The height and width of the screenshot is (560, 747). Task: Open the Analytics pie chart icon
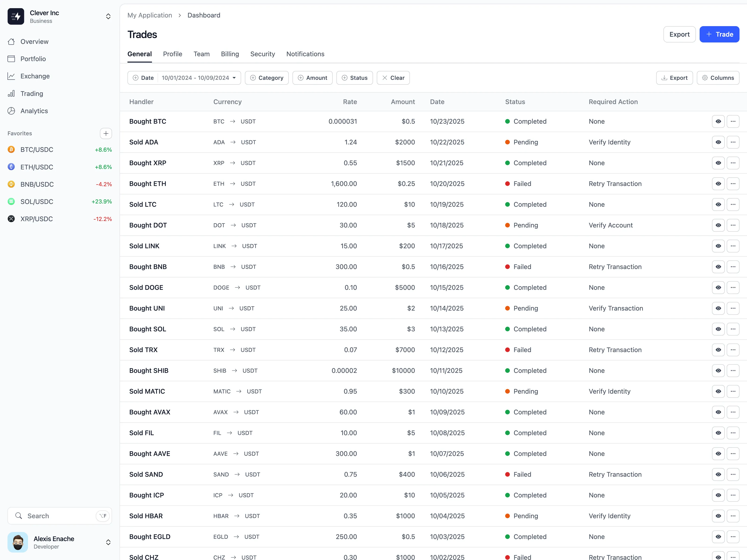[x=11, y=111]
